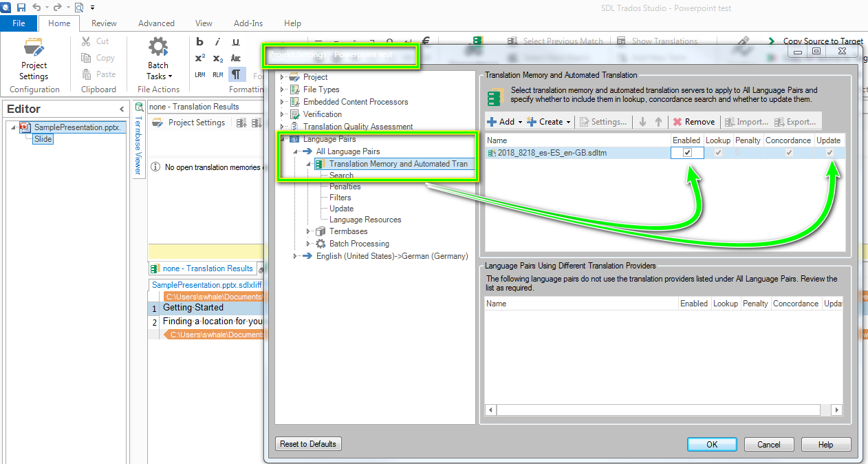
Task: Move translation memory down with arrow
Action: pyautogui.click(x=642, y=122)
